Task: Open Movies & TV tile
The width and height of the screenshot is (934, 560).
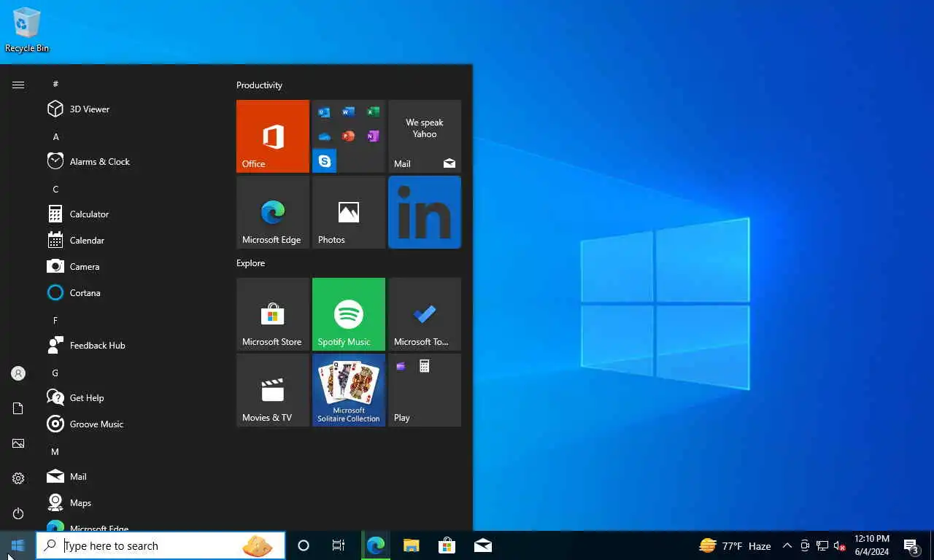Action: [x=273, y=390]
